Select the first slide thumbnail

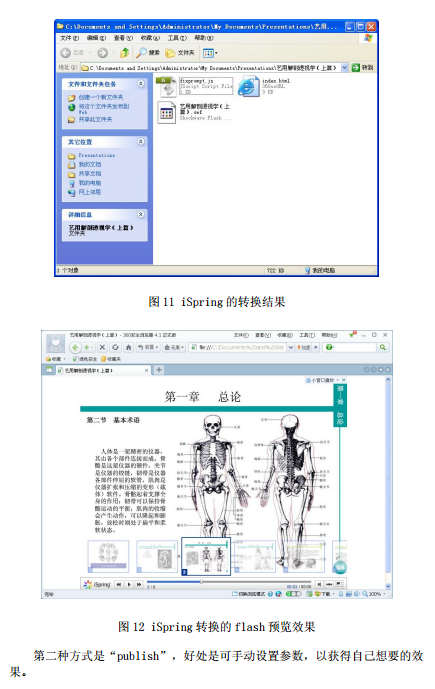pos(108,556)
